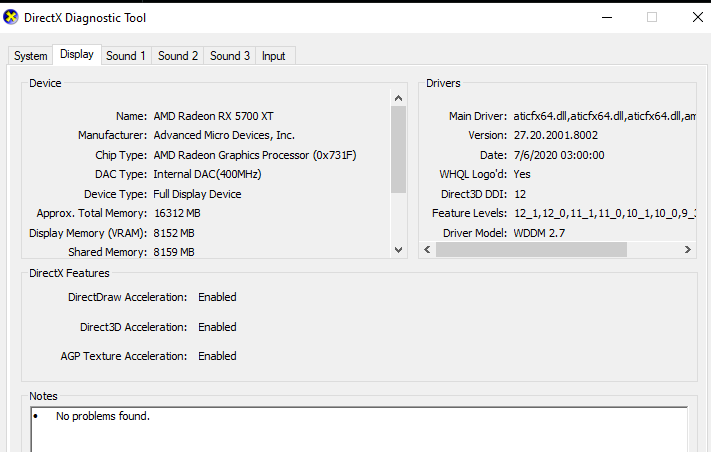Maximize the DirectX Diagnostic Tool window
This screenshot has height=452, width=711.
point(652,18)
